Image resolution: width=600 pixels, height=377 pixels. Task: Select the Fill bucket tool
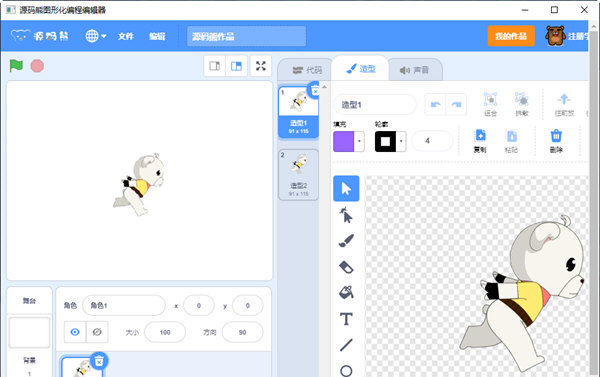click(x=346, y=292)
